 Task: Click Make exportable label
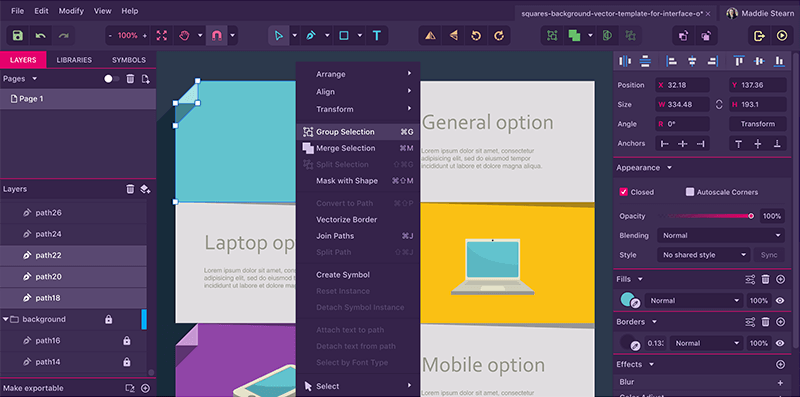[33, 388]
